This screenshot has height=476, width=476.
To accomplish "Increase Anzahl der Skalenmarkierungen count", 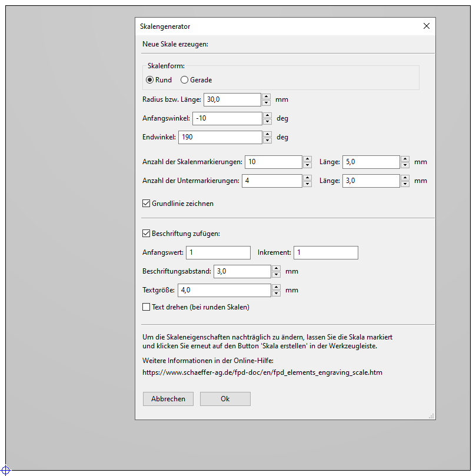I will (x=307, y=159).
